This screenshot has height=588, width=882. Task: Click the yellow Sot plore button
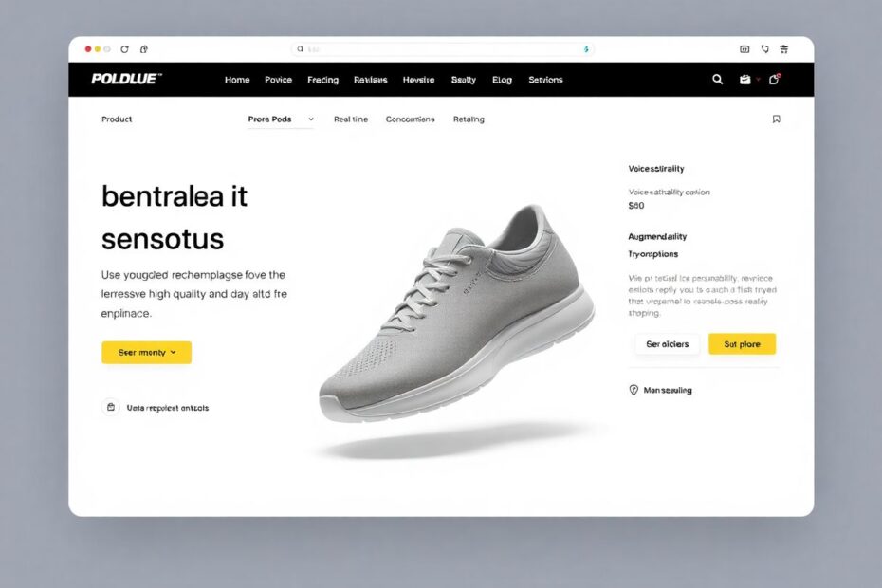pos(742,344)
